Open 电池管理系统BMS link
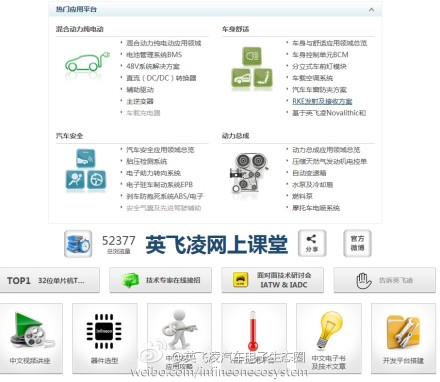The height and width of the screenshot is (382, 440). (x=154, y=55)
